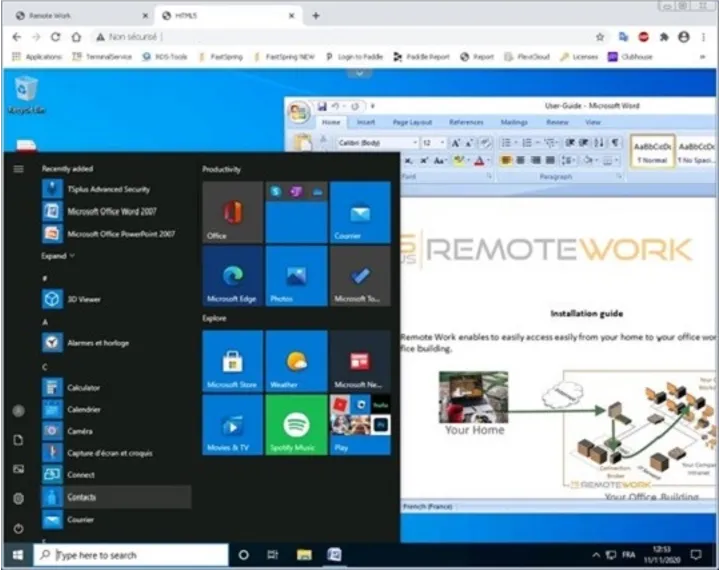The width and height of the screenshot is (720, 570).
Task: Open Contacts app in Start list
Action: click(x=116, y=497)
